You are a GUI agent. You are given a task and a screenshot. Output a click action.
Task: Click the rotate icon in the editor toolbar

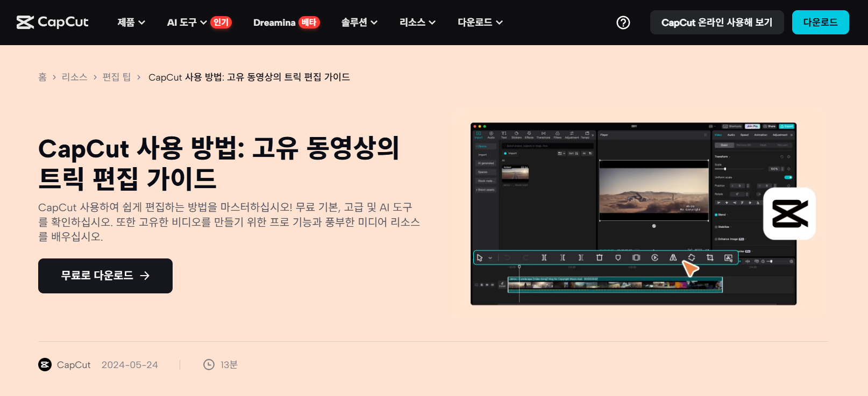692,257
